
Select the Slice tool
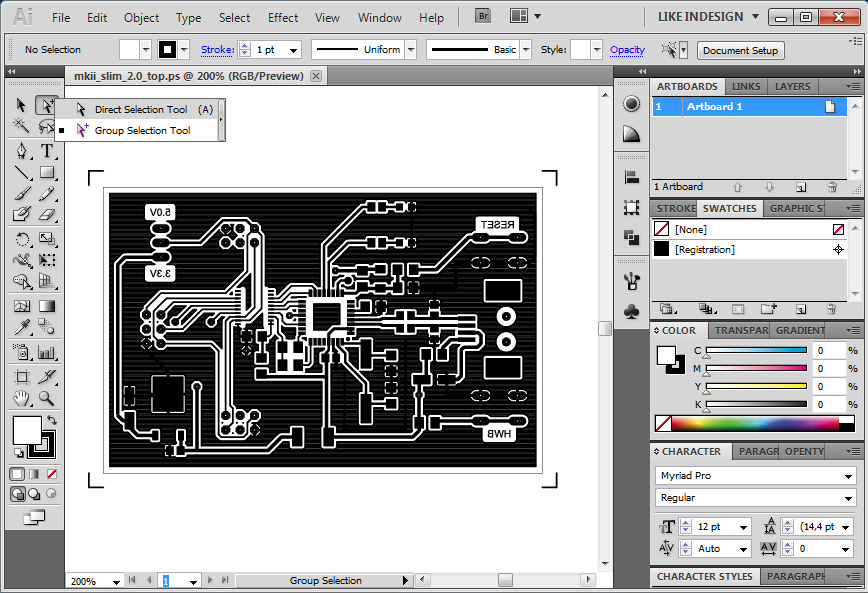[46, 377]
